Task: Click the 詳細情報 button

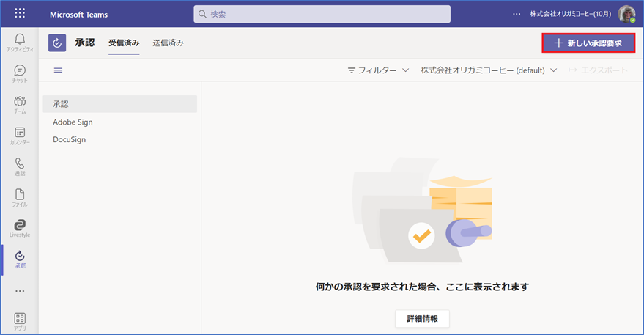Action: 422,319
